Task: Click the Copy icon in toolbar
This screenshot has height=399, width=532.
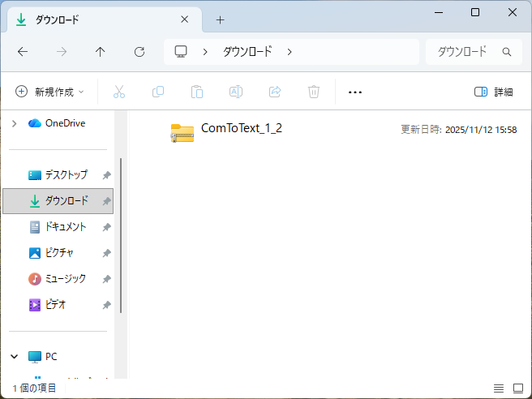Action: [x=158, y=92]
